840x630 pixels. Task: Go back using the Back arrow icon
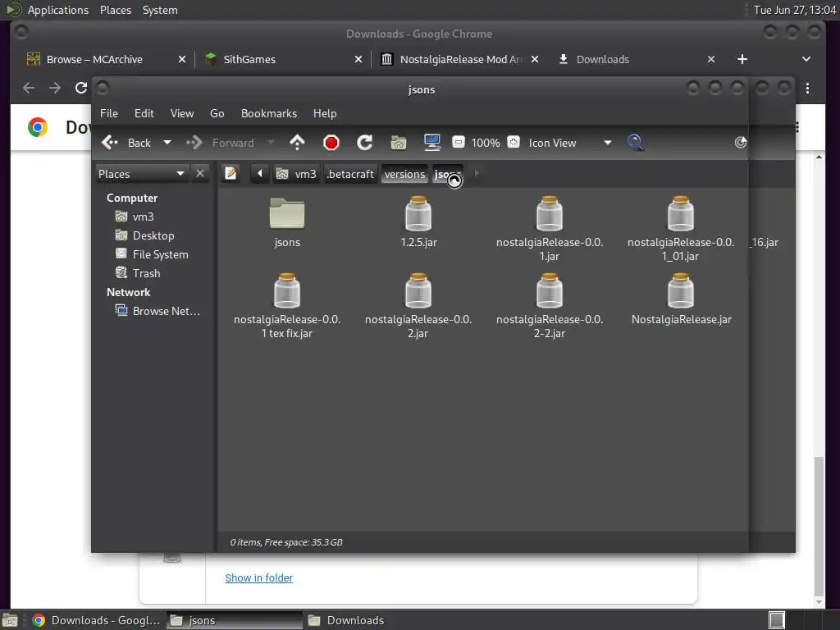110,143
